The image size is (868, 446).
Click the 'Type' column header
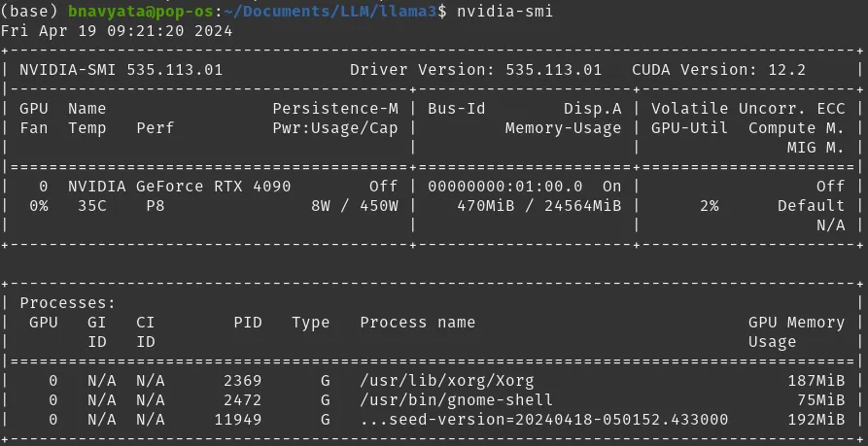pyautogui.click(x=310, y=323)
